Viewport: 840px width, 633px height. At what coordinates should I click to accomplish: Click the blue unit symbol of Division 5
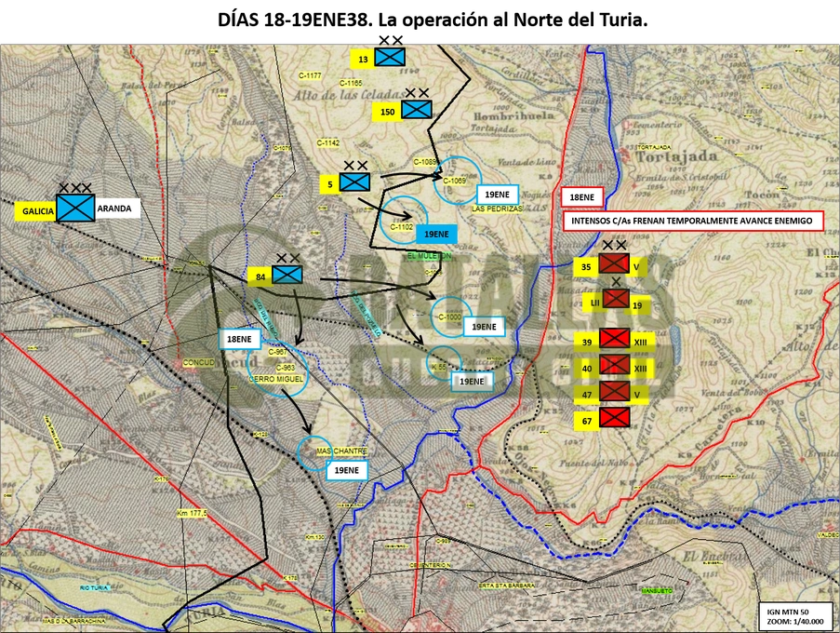click(x=354, y=182)
